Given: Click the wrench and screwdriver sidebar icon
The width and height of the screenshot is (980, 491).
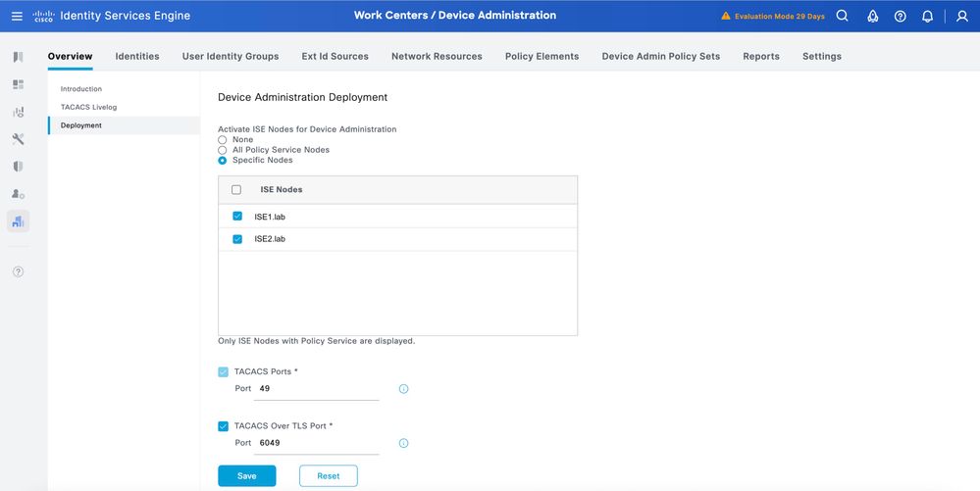Looking at the screenshot, I should click(18, 139).
